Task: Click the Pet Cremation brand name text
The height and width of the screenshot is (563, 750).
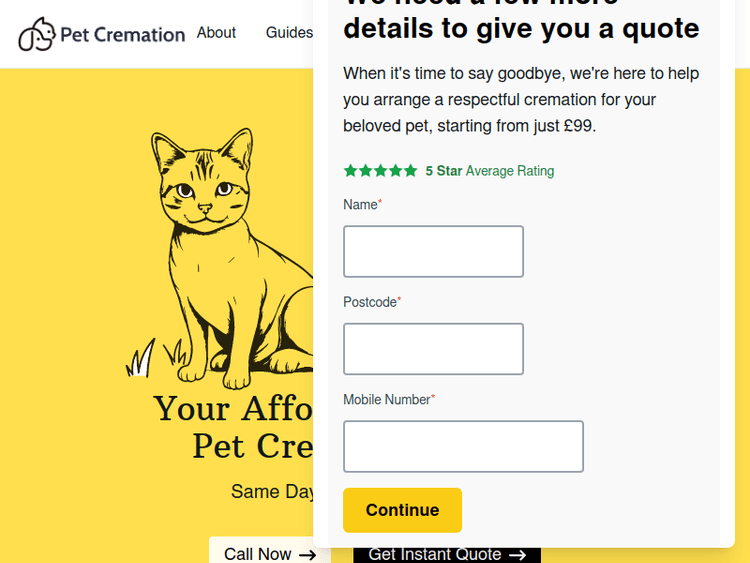Action: click(122, 35)
